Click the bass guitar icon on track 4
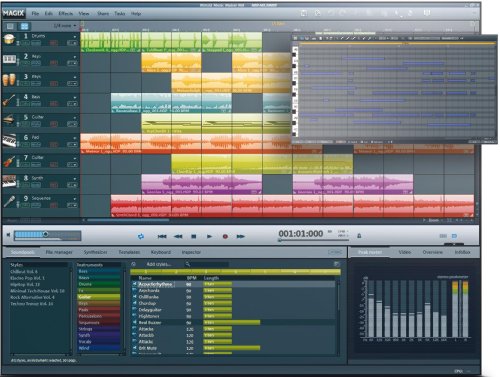 tap(9, 100)
